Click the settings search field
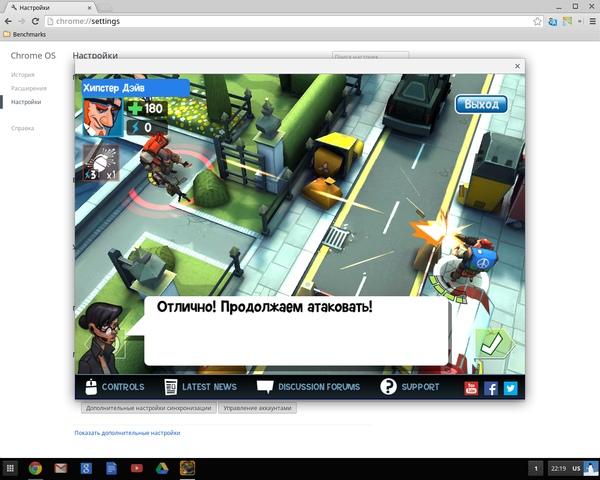The height and width of the screenshot is (480, 600). pyautogui.click(x=370, y=56)
